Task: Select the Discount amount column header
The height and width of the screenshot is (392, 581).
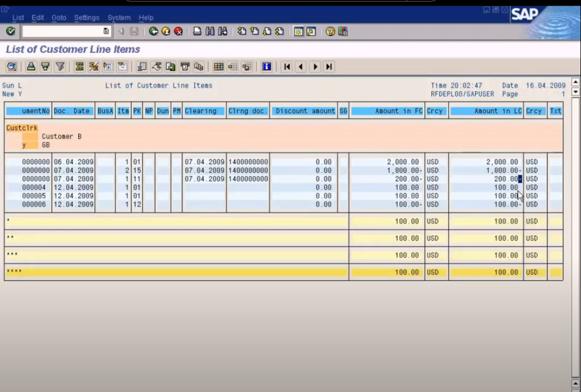Action: point(305,111)
